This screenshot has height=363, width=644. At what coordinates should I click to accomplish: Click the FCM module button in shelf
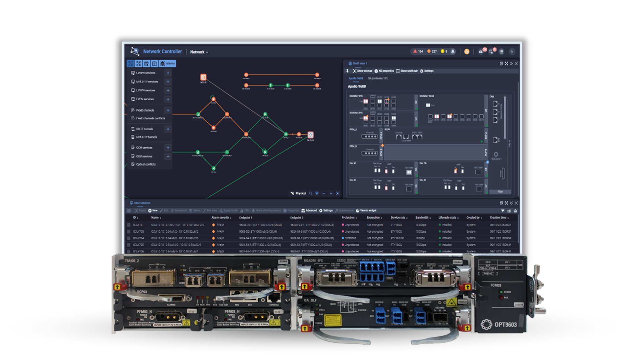(x=500, y=192)
